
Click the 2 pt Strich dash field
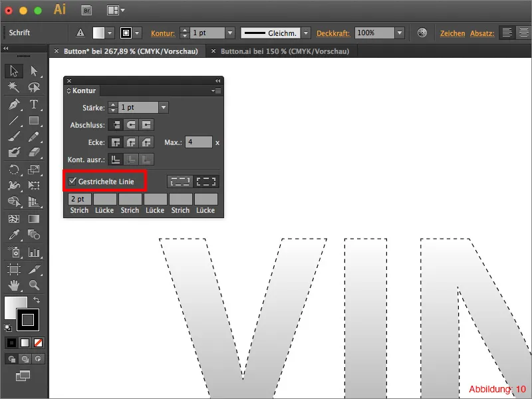coord(80,199)
